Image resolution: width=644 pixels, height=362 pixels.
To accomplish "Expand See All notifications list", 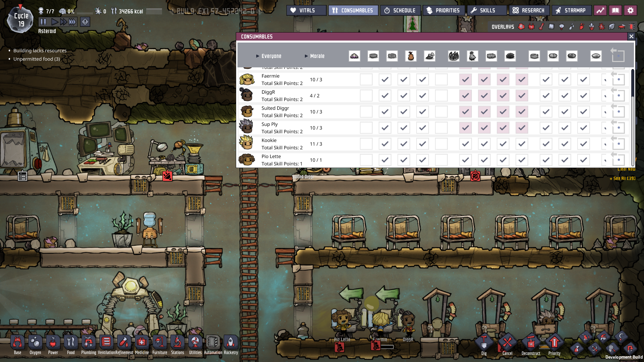I will point(623,179).
